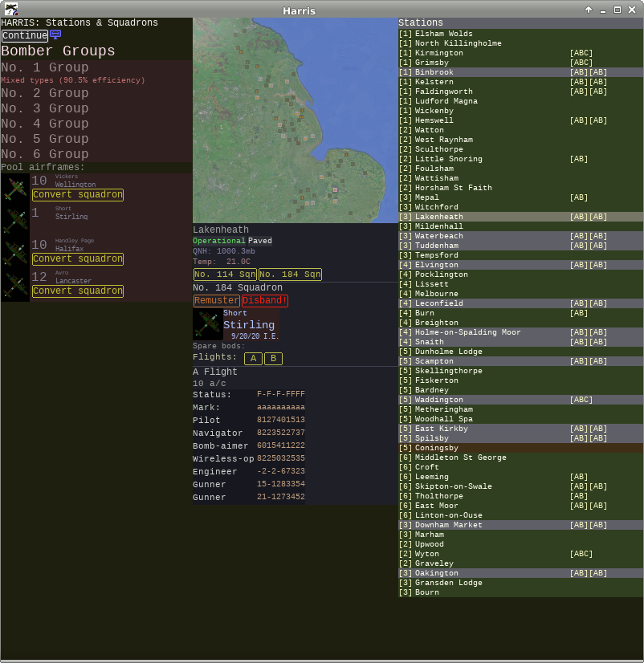This screenshot has height=663, width=644.
Task: Switch to the No. 184 Sqn tab
Action: [290, 275]
